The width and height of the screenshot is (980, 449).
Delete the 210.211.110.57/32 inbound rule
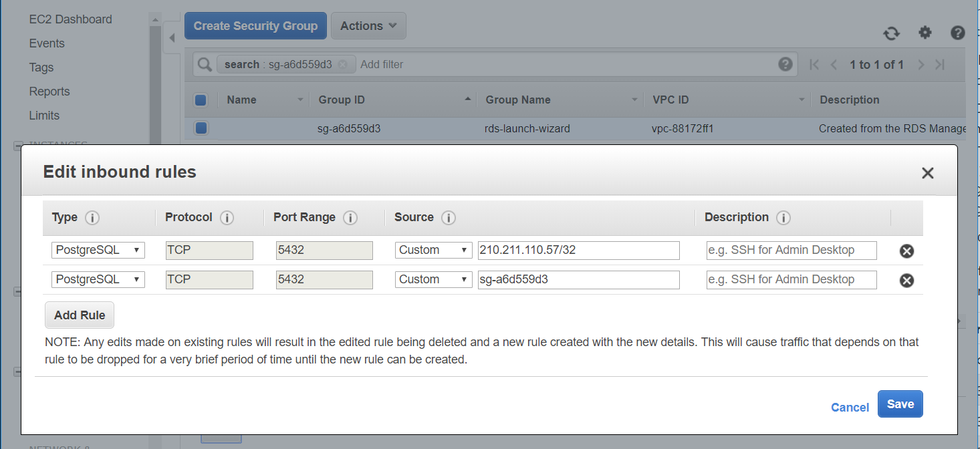pyautogui.click(x=906, y=251)
